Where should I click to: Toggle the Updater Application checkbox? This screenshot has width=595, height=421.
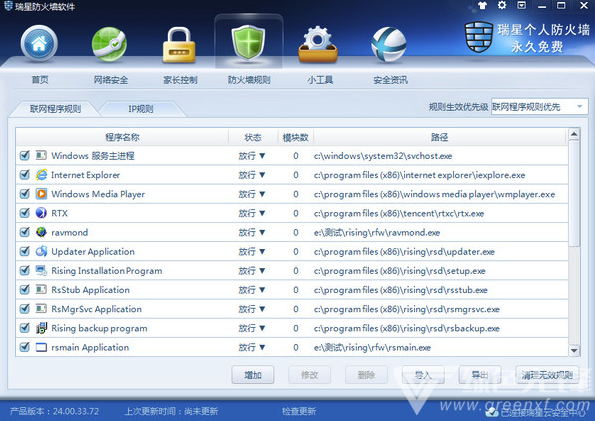25,251
